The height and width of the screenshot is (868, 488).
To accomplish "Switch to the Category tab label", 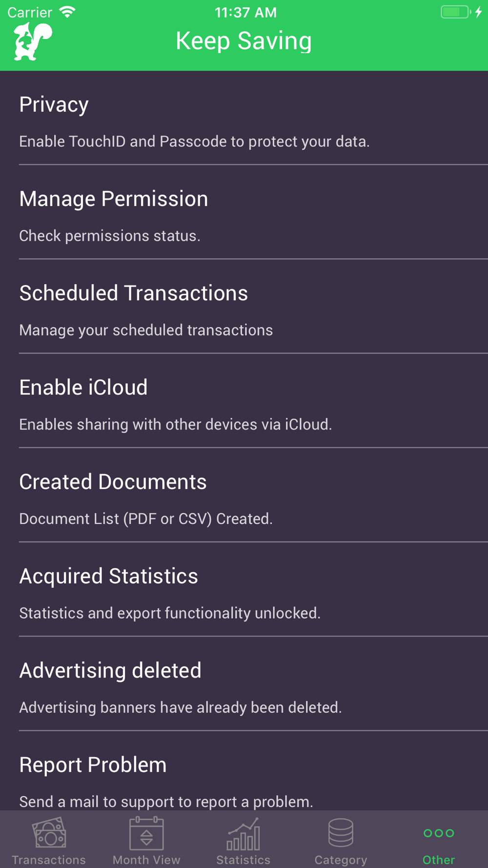I will [x=341, y=860].
